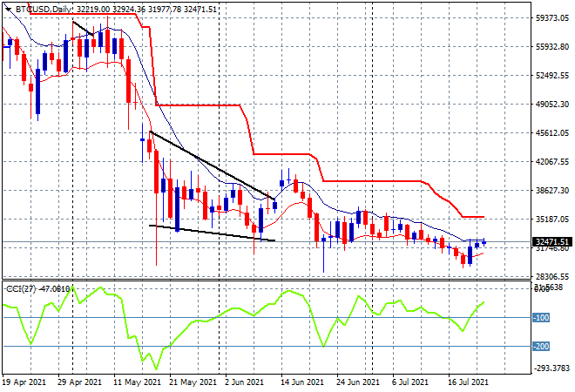Click the current price label 32471.51

[551, 241]
